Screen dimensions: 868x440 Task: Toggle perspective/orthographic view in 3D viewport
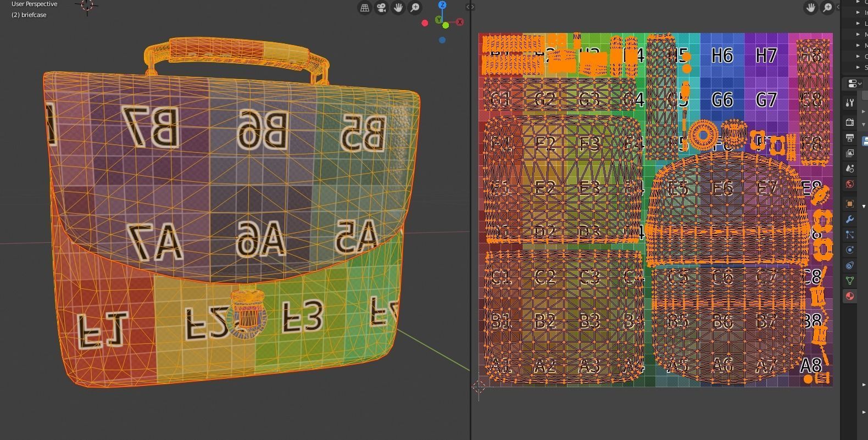364,7
